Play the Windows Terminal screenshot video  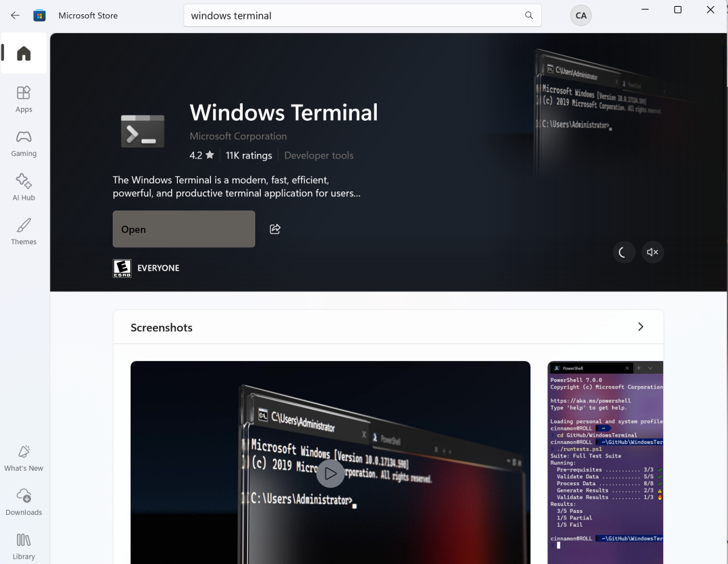point(330,474)
